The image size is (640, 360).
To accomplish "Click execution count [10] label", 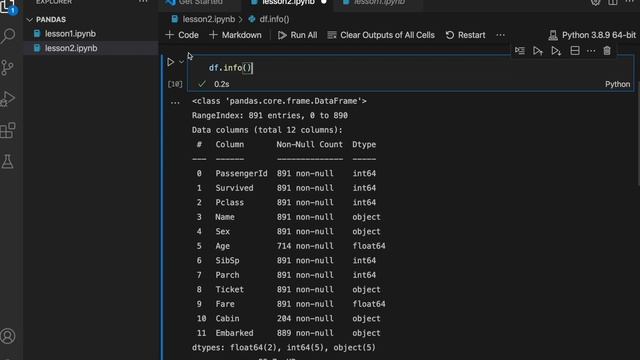I will (x=175, y=84).
